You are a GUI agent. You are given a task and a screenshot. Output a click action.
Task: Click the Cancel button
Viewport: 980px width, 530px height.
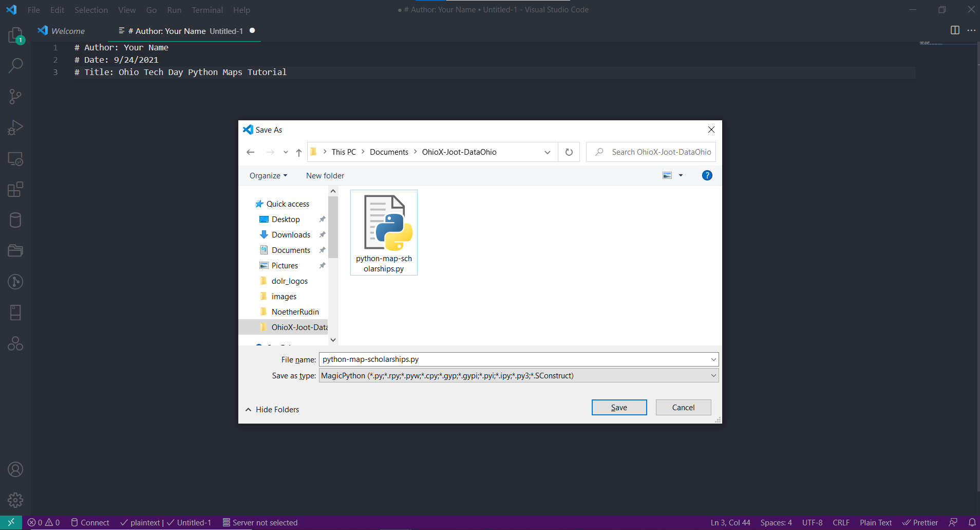pyautogui.click(x=683, y=408)
